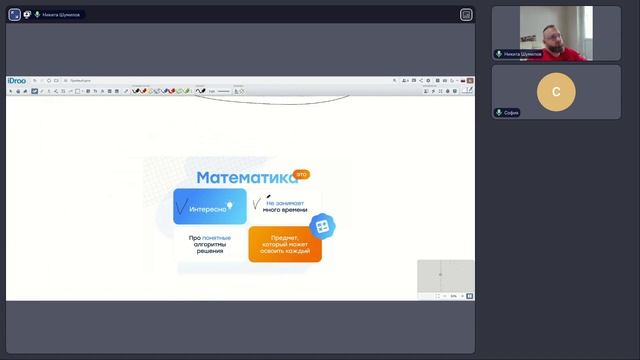The image size is (640, 360).
Task: Click the microphone icon on София tile
Action: click(x=499, y=112)
